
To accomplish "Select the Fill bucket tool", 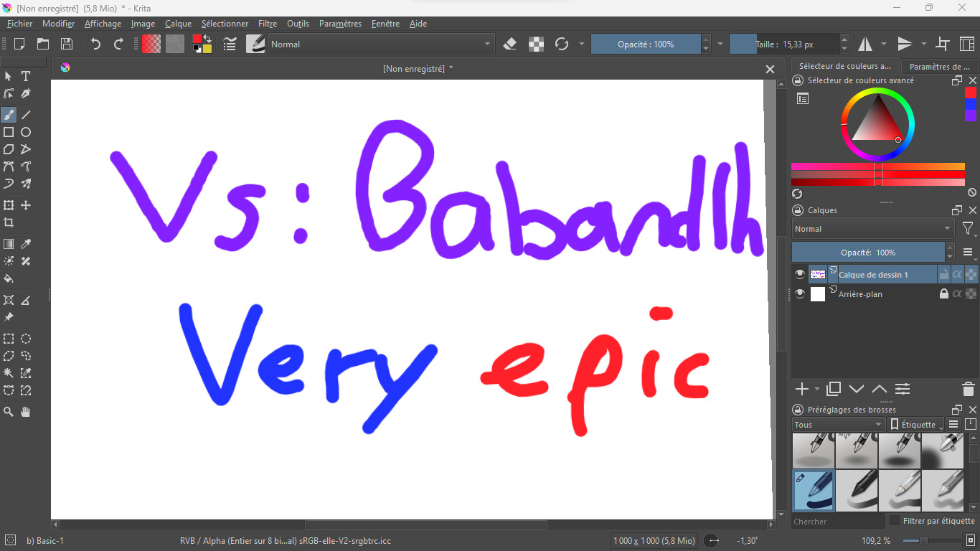I will [x=9, y=278].
